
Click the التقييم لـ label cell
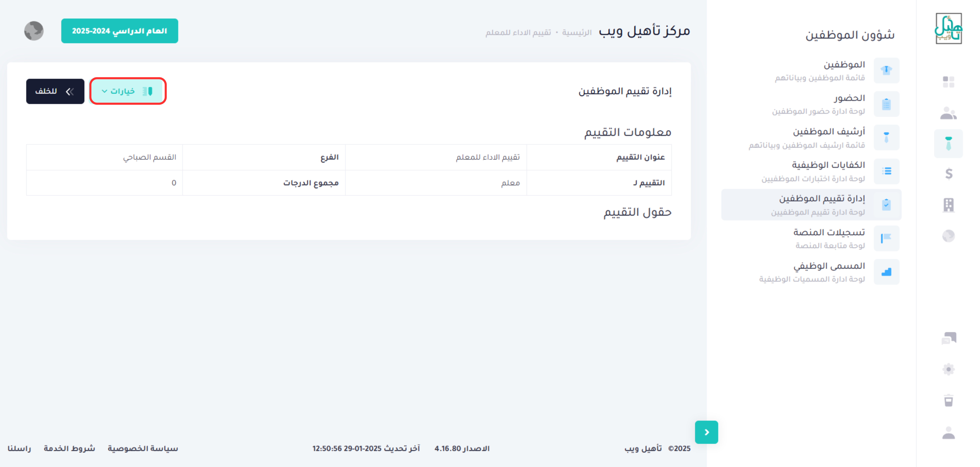pyautogui.click(x=599, y=183)
